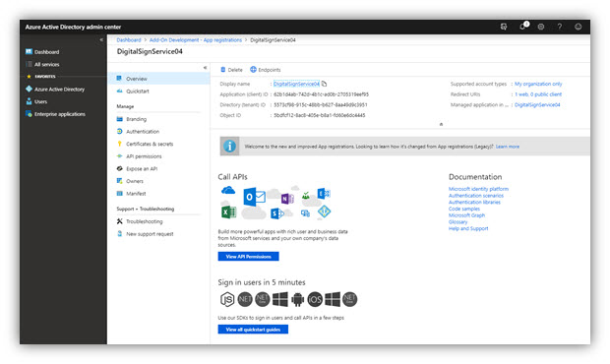Collapse the app registration menu pane
The width and height of the screenshot is (610, 364).
(x=205, y=68)
